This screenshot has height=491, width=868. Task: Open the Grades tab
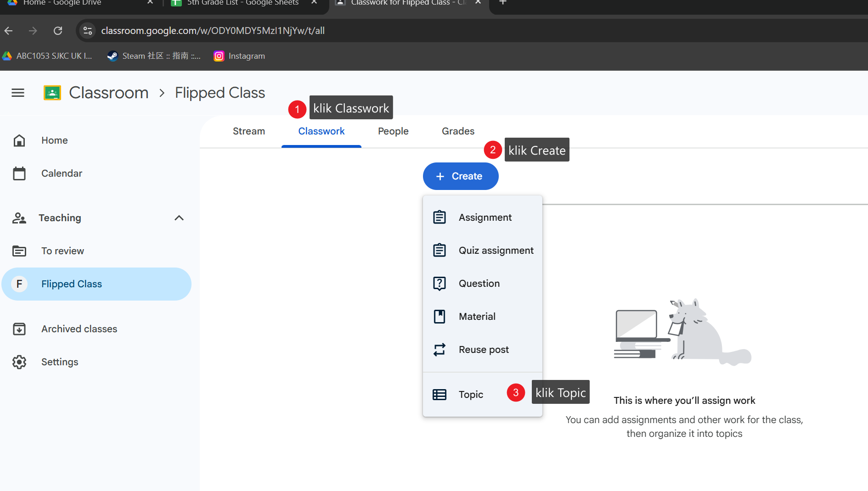tap(458, 131)
